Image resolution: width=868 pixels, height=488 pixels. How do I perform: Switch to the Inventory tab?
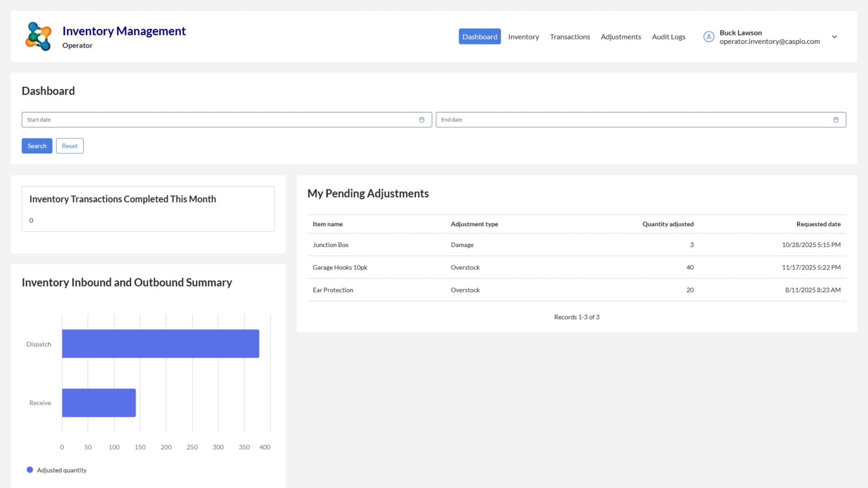click(x=524, y=36)
